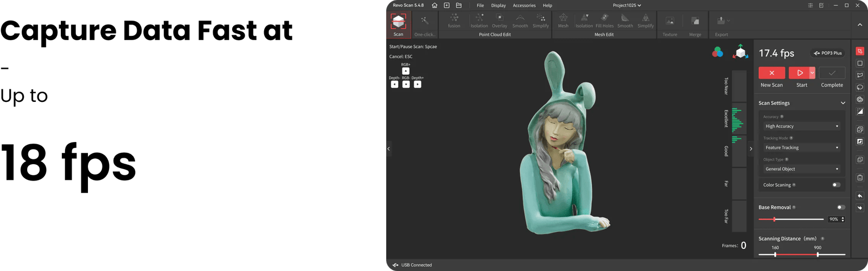
Task: Open the Display menu
Action: pos(498,5)
